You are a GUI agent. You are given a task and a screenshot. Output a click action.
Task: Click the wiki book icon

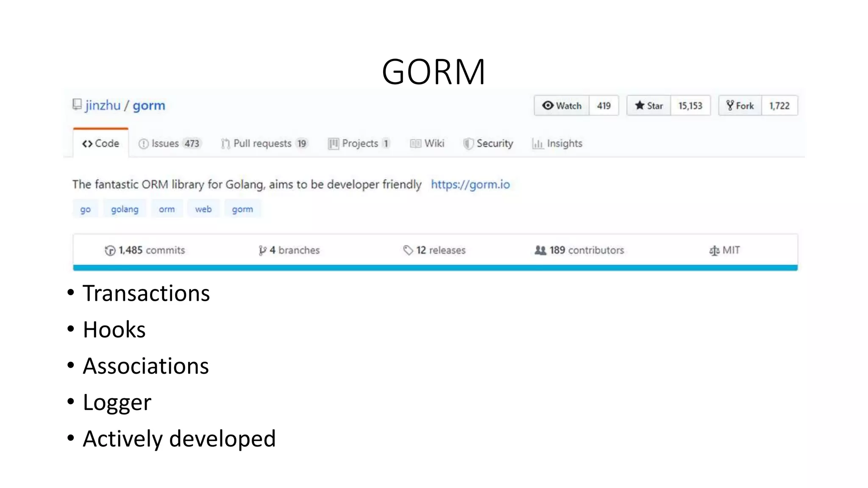point(415,144)
